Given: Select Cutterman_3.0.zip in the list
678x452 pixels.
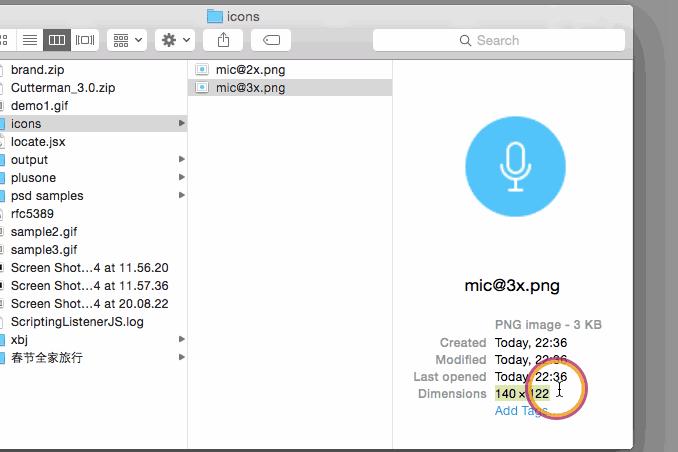Looking at the screenshot, I should point(62,88).
